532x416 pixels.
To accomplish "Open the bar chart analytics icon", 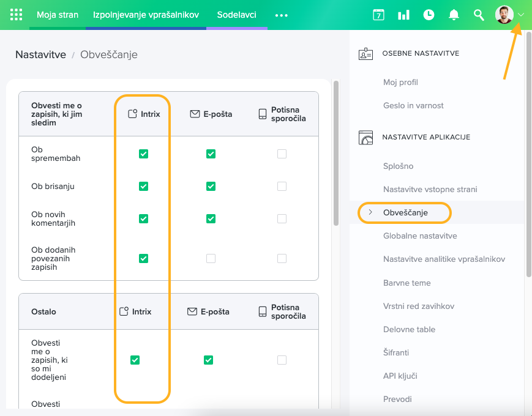I will [403, 15].
